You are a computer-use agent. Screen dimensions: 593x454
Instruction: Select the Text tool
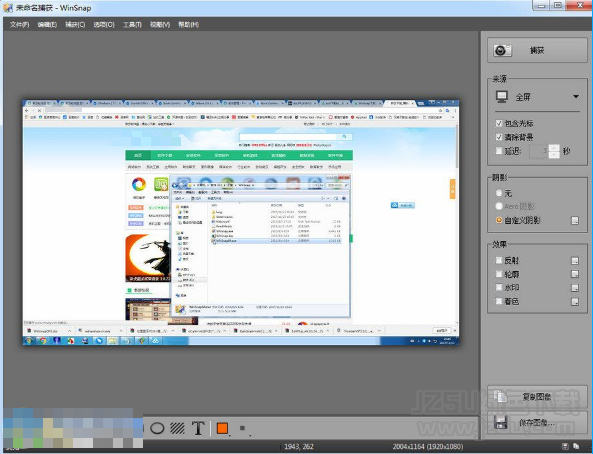pyautogui.click(x=198, y=428)
